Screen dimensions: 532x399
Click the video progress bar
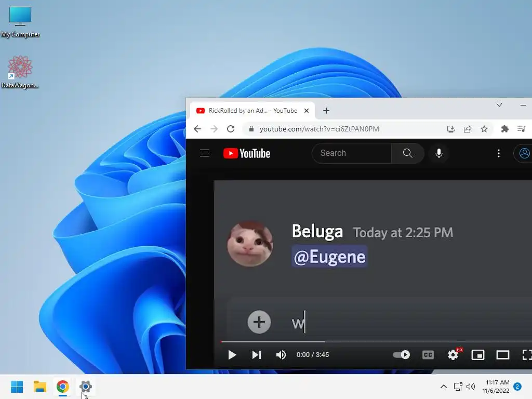(376, 341)
